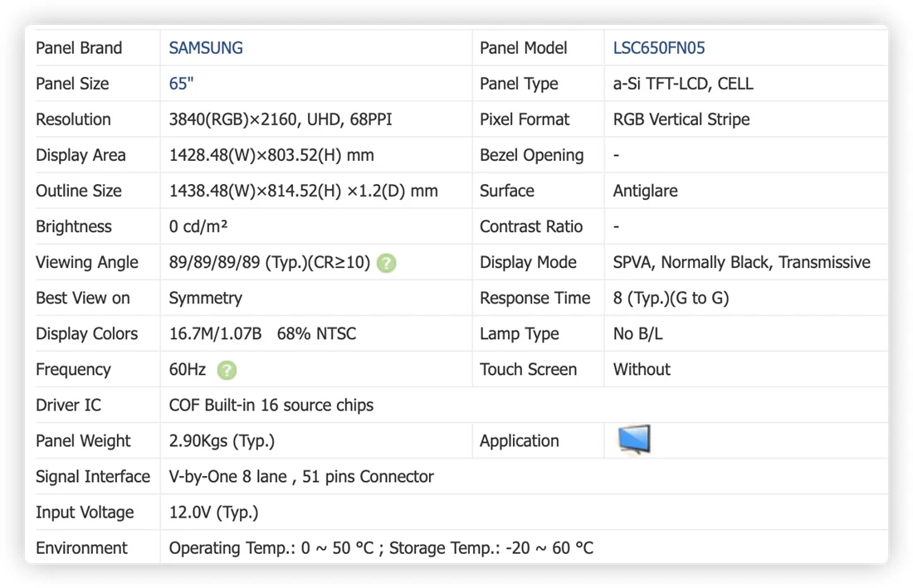
Task: Click the 'RGB Vertical Stripe' value
Action: [x=681, y=119]
